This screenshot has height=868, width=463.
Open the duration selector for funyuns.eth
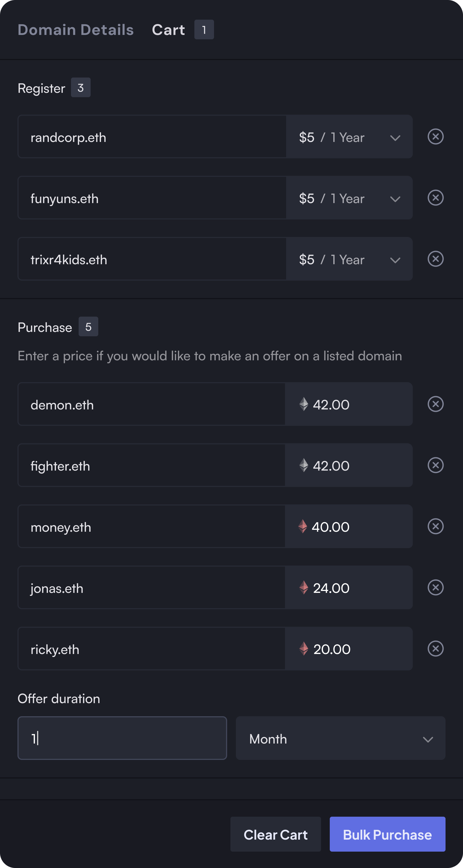point(395,199)
